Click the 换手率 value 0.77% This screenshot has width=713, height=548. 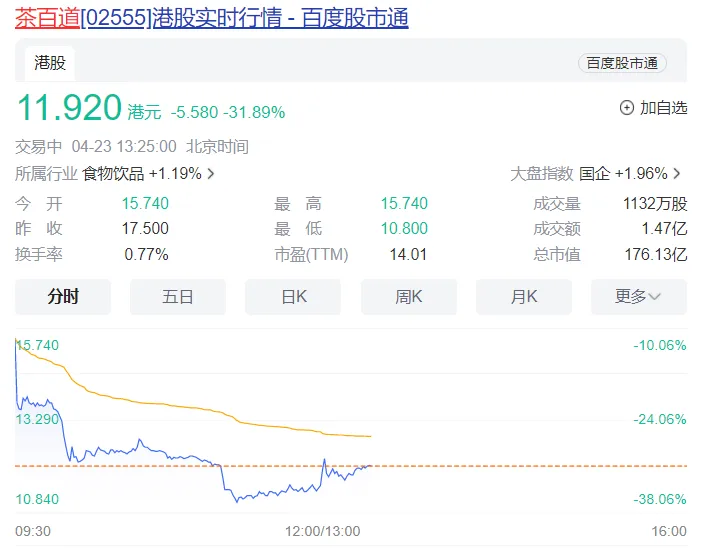pyautogui.click(x=146, y=254)
